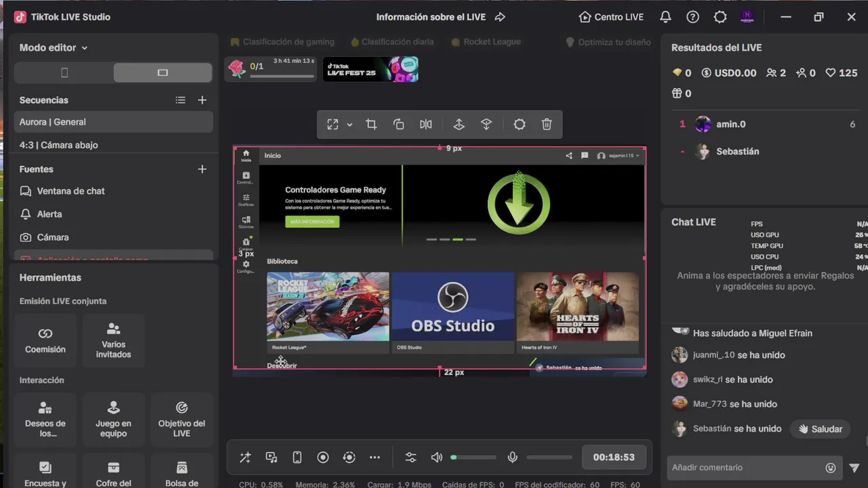868x488 pixels.
Task: Click the TikTok LIVE Studio logo
Action: 20,17
